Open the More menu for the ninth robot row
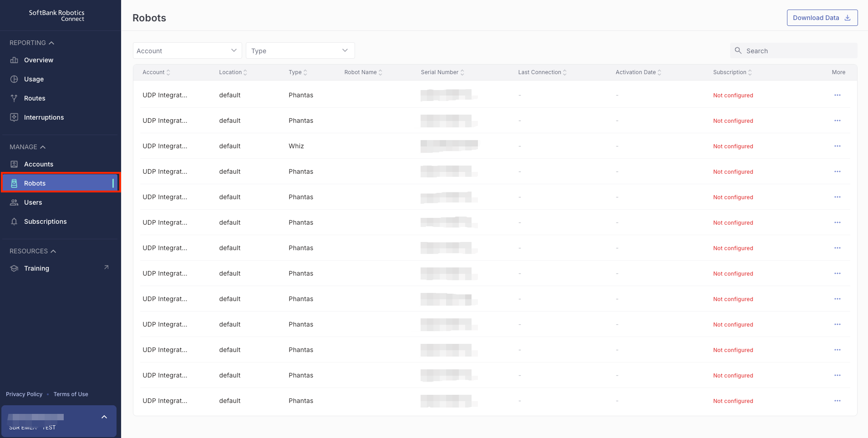Screen dimensions: 868x438 [838, 299]
